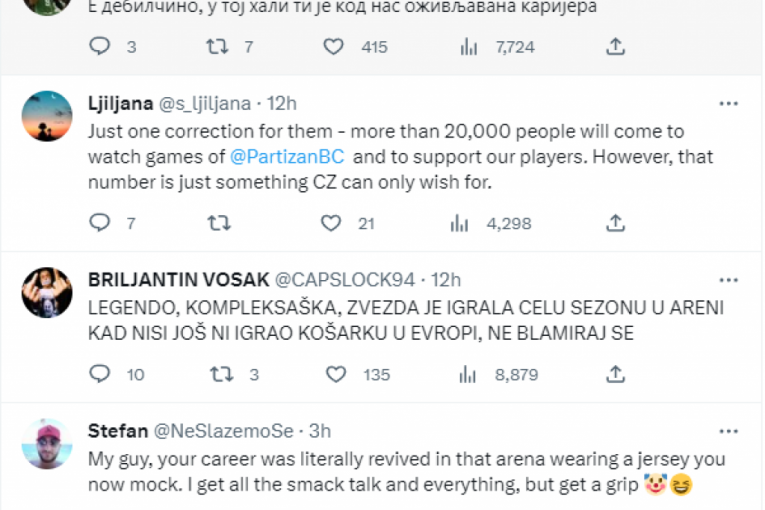Retweet Ljiljana's tweet

pyautogui.click(x=218, y=225)
